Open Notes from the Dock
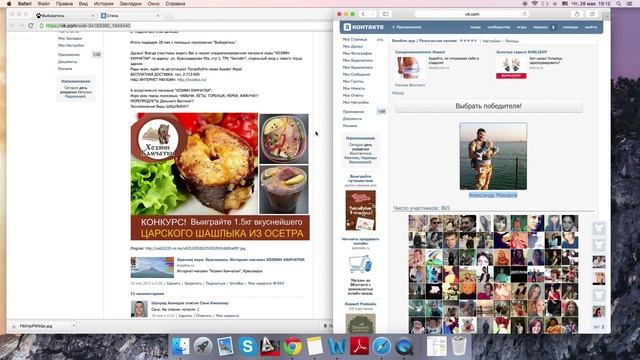 coord(315,347)
